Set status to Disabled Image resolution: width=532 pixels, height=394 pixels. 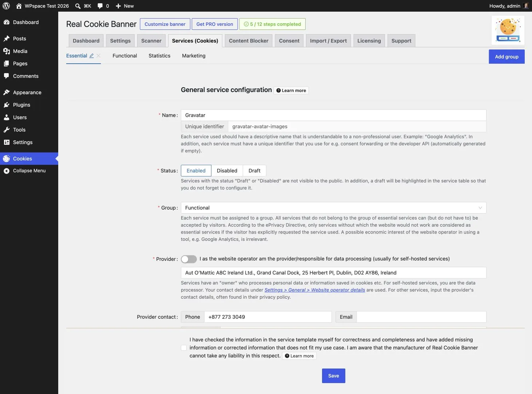227,171
